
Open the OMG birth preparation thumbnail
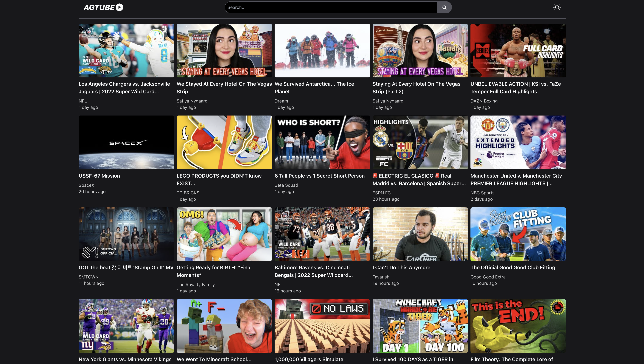(x=224, y=234)
